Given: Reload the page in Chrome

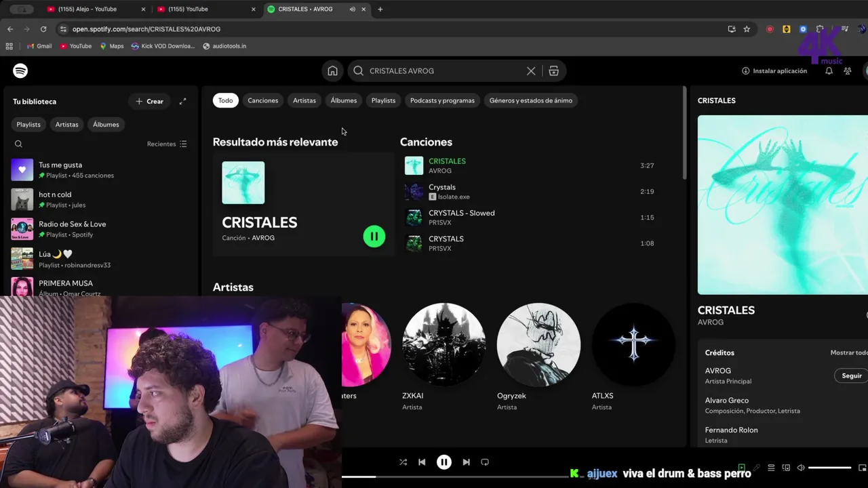Looking at the screenshot, I should tap(43, 29).
